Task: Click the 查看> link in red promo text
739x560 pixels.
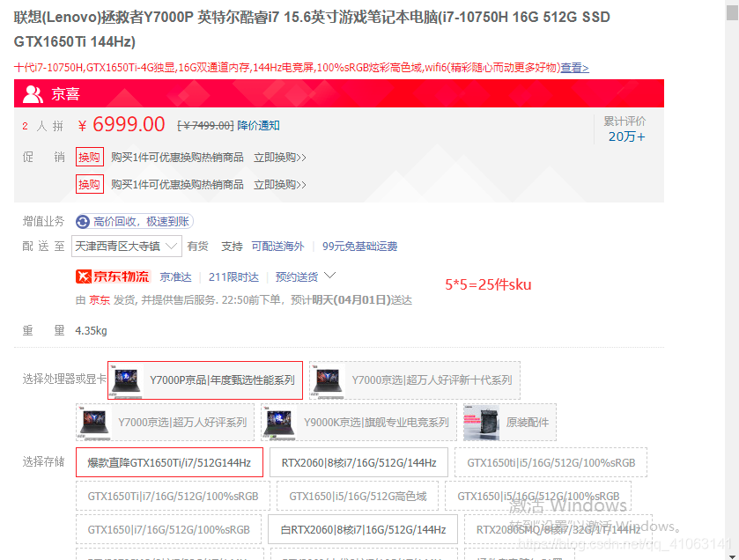Action: [574, 67]
